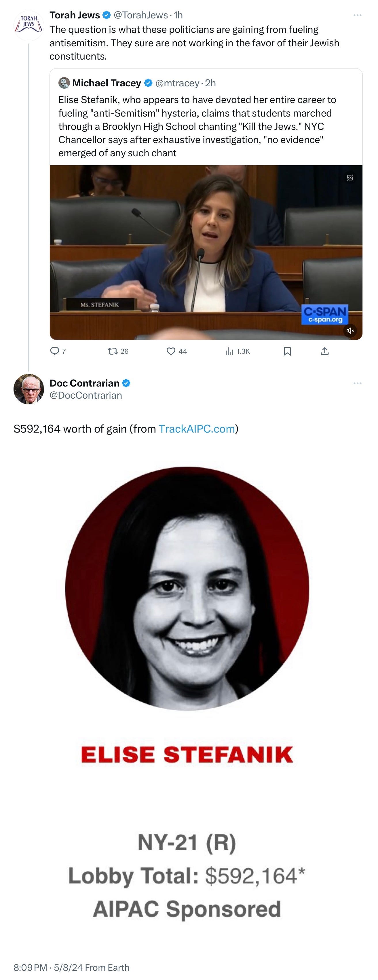Open replies on Torah Jews tweet
This screenshot has height=980, width=378.
point(58,351)
